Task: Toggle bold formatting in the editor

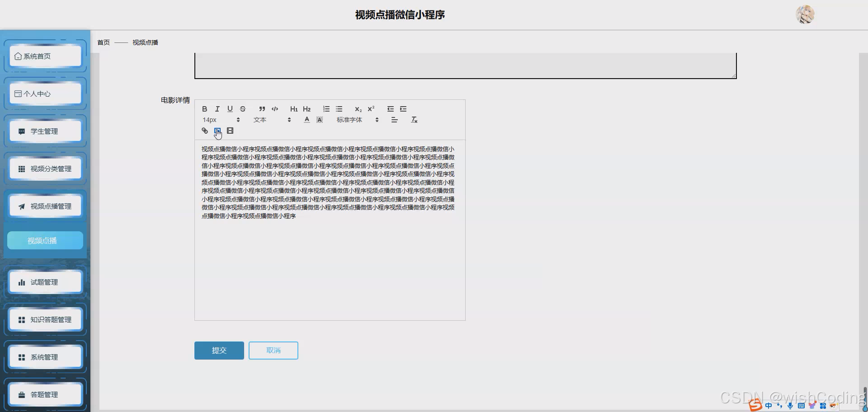Action: pos(204,109)
